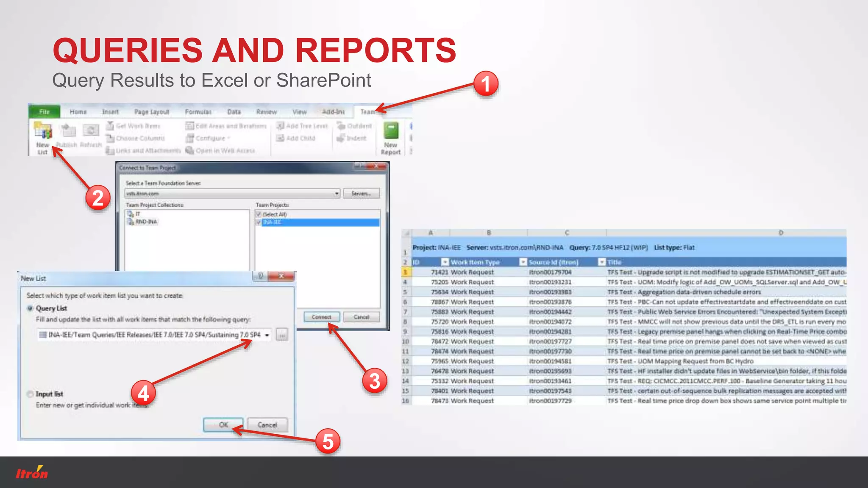
Task: Open the Configure menu in ribbon
Action: click(x=208, y=138)
